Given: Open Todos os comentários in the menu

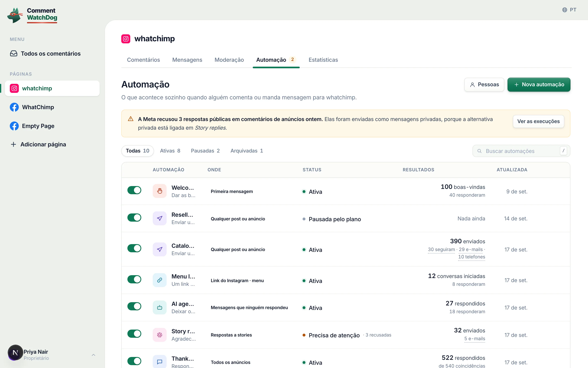Looking at the screenshot, I should tap(52, 54).
